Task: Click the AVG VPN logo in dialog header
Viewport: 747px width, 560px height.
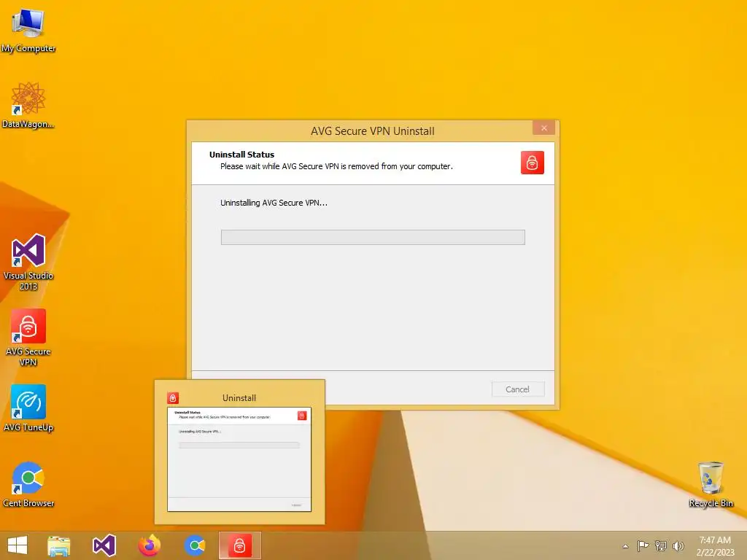Action: tap(532, 163)
